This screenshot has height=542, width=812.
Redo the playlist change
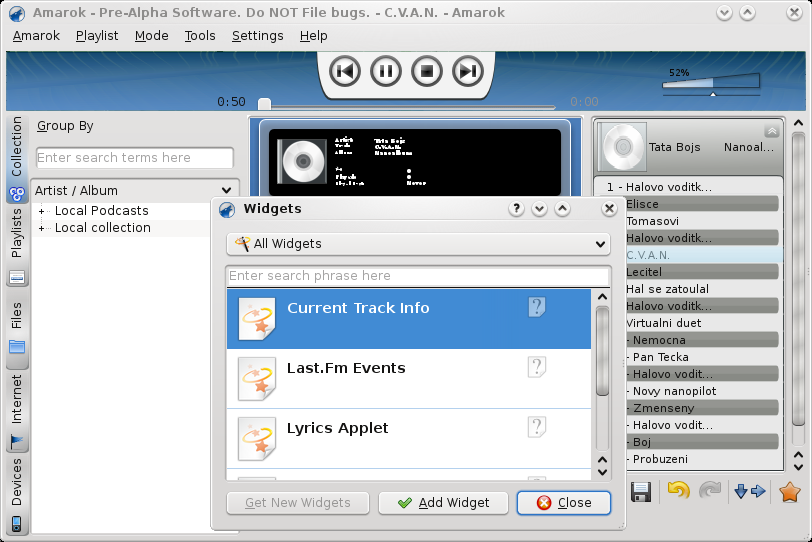point(710,490)
